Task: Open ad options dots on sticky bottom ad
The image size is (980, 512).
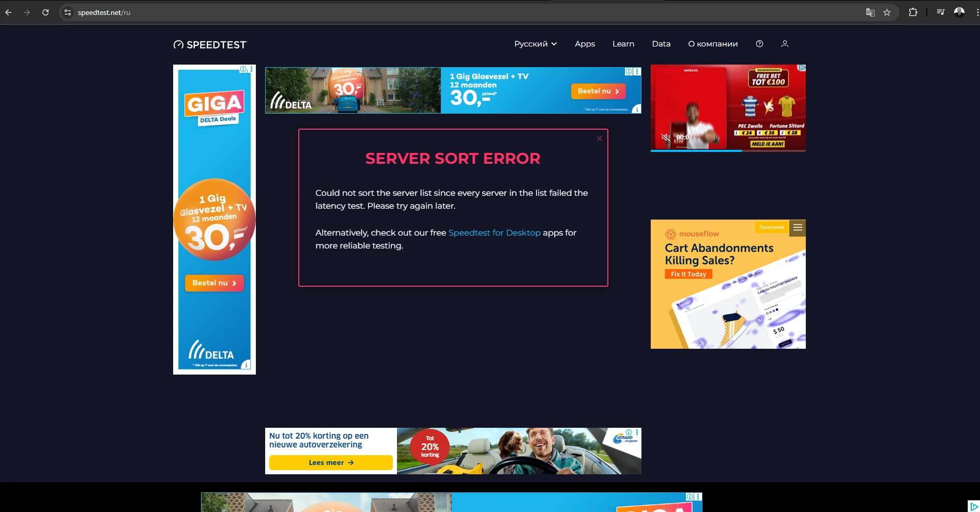Action: tap(698, 497)
